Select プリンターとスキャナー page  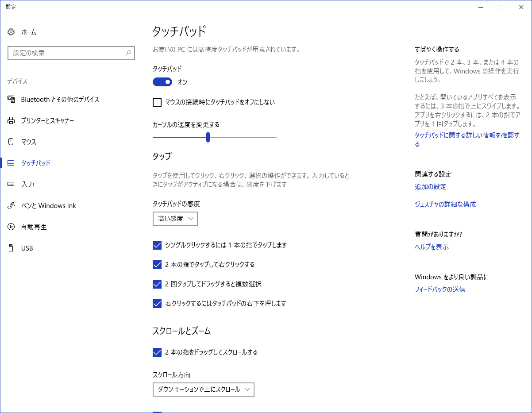click(48, 121)
